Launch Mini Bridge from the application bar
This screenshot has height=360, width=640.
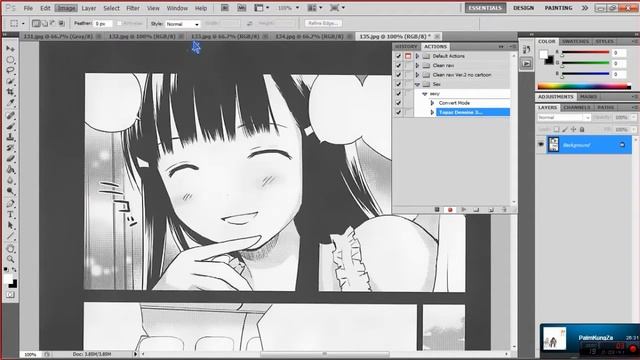tap(242, 8)
